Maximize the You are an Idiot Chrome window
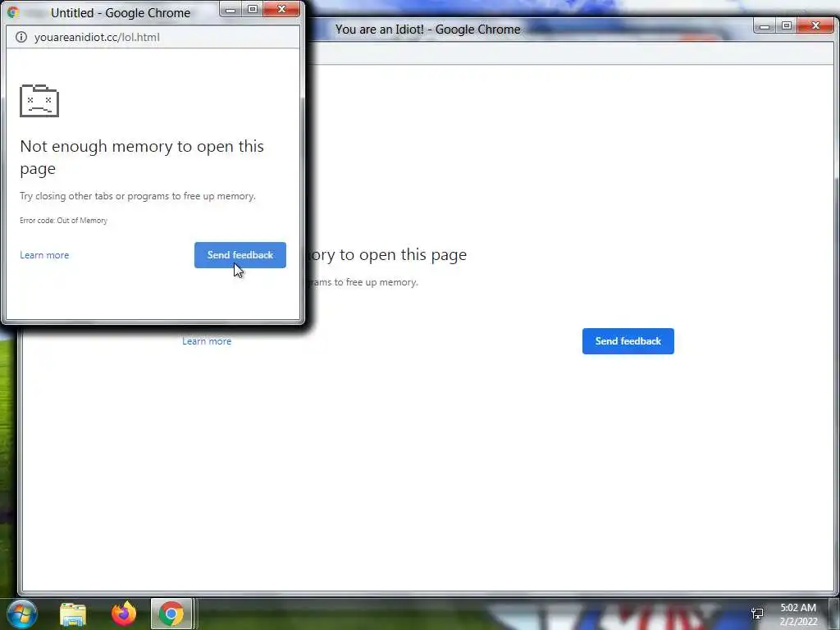 pos(787,25)
